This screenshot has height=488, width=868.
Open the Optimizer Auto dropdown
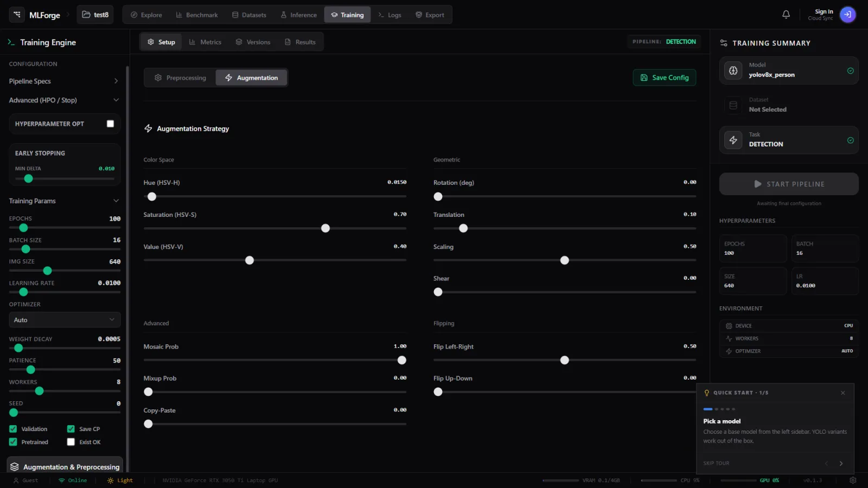pyautogui.click(x=65, y=320)
